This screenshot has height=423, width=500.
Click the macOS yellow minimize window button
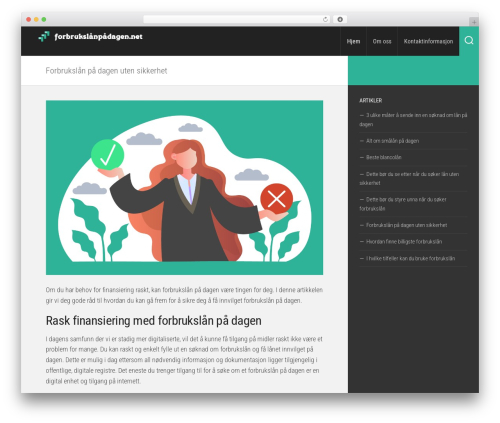coord(36,19)
